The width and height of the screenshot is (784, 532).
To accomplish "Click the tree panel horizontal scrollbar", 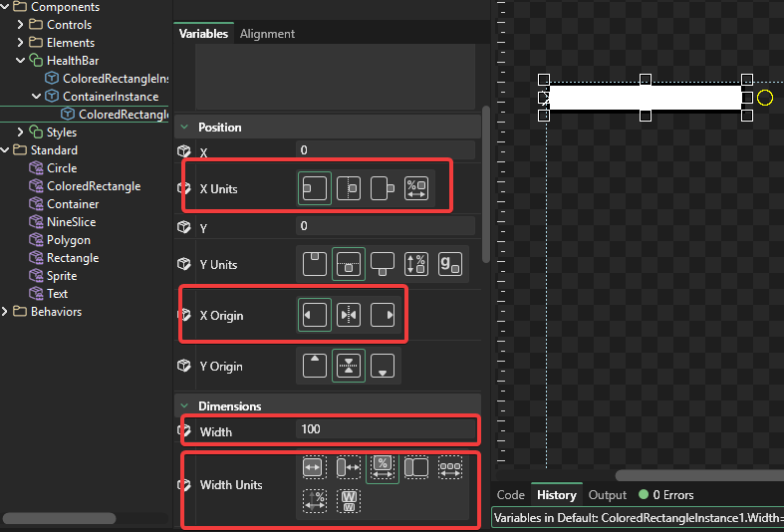I will click(60, 518).
